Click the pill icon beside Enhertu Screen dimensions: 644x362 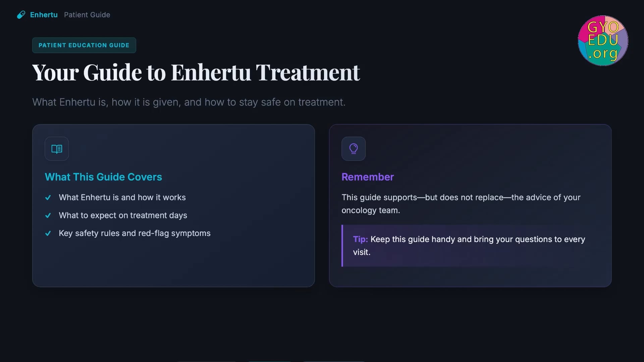pos(21,14)
